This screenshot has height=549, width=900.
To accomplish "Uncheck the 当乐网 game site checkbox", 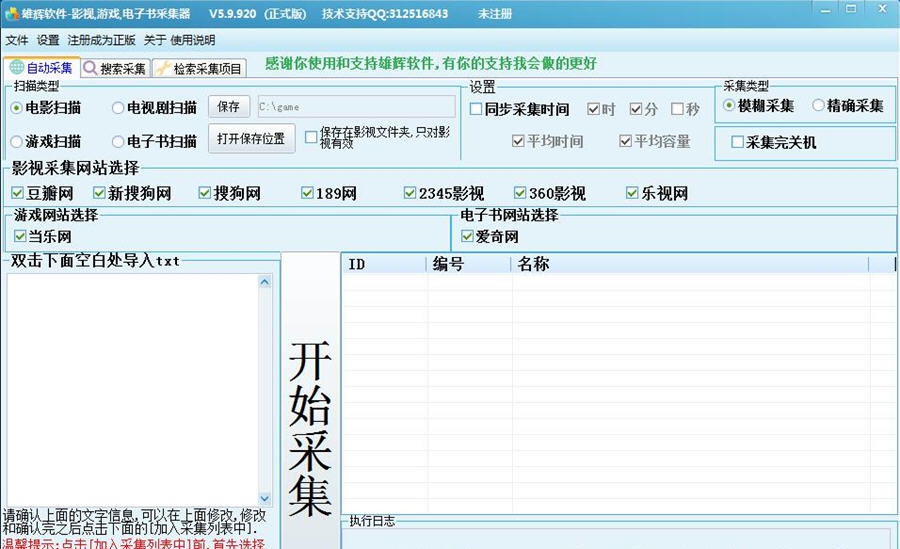I will coord(20,236).
